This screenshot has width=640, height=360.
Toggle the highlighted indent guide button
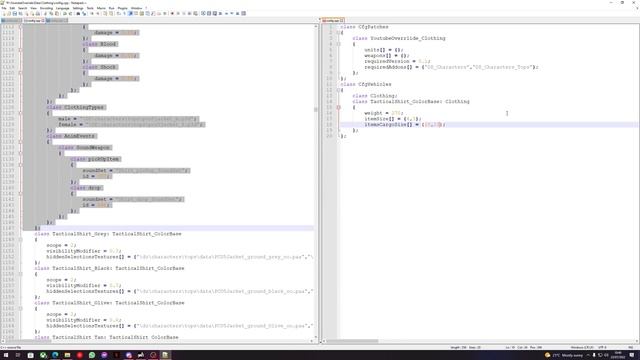point(130,13)
